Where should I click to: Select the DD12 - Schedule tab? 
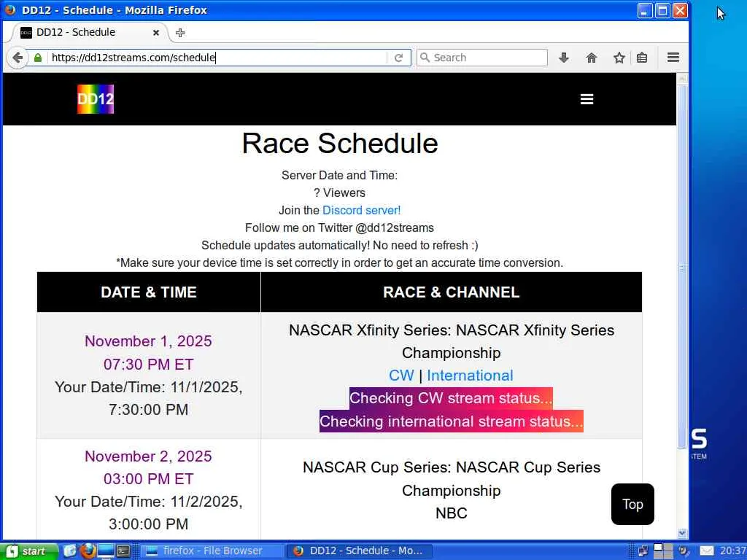point(90,32)
